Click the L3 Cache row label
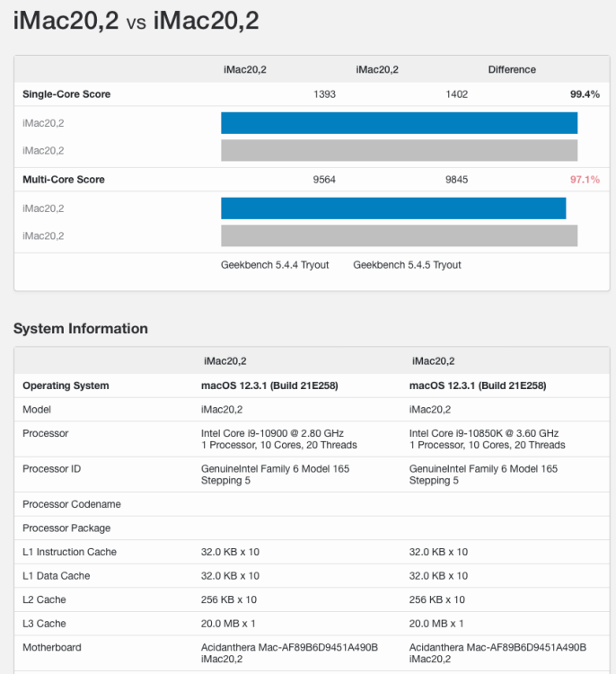The width and height of the screenshot is (616, 674). pyautogui.click(x=44, y=624)
